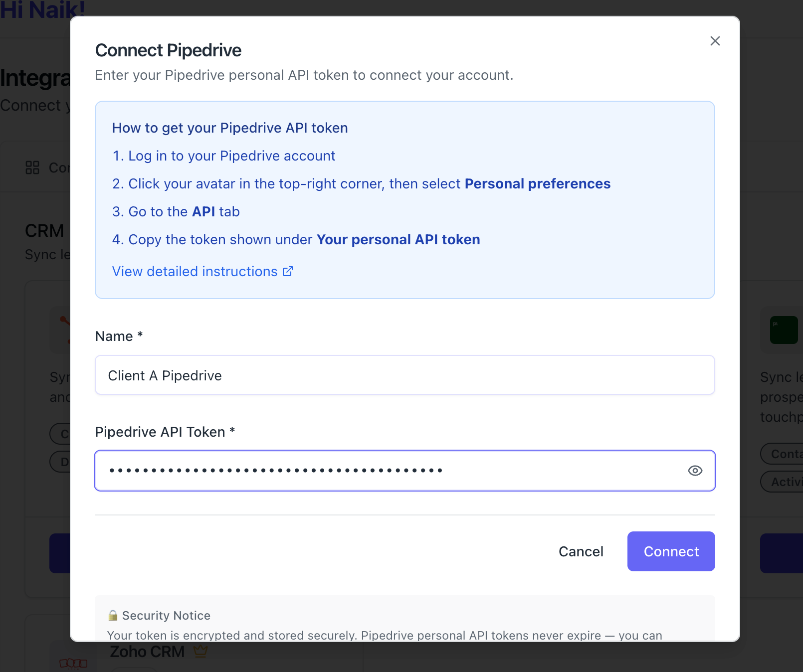Click the Zoho logo at bottom left
Screen dimensions: 803x672
coord(73,663)
